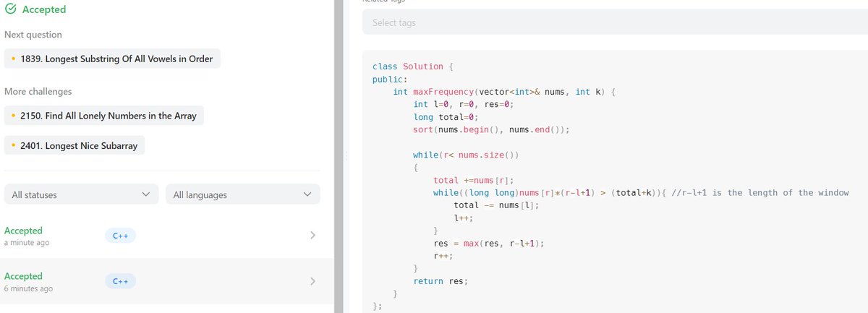Open challenge 2401 Longest Nice Subarray

[x=75, y=145]
